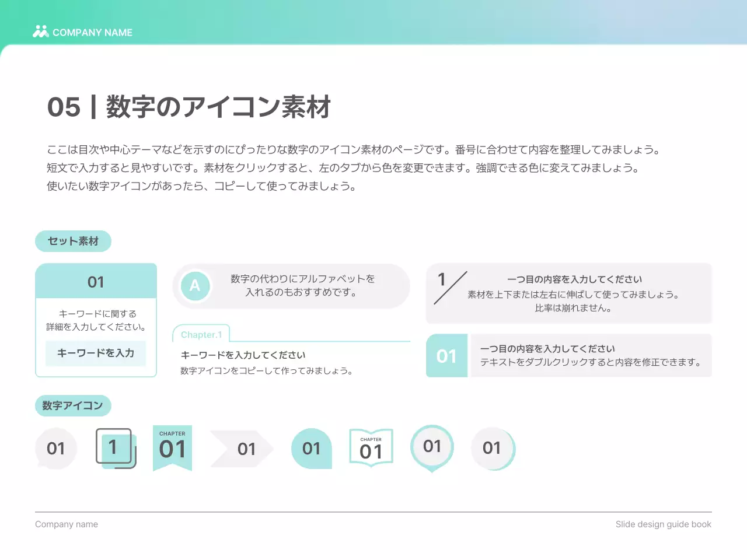The width and height of the screenshot is (747, 560).
Task: Select the Chapter.1 tab
Action: 201,335
